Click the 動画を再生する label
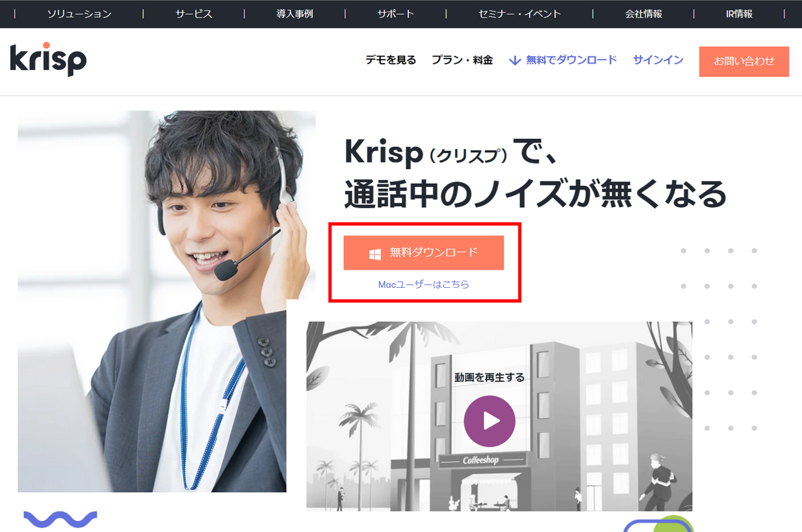The image size is (802, 532). coord(490,377)
